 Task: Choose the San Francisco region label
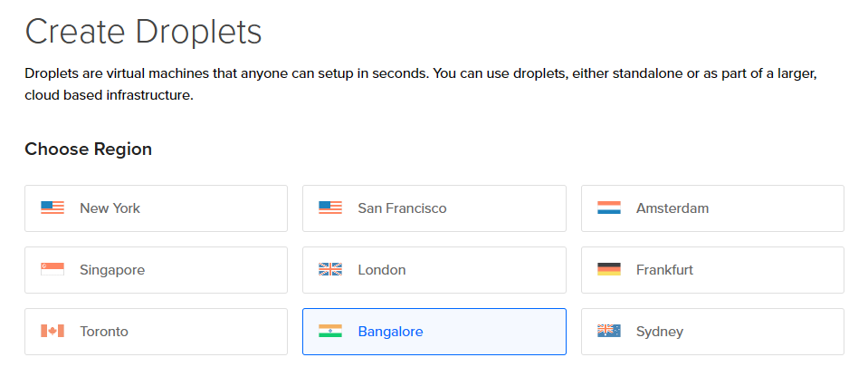tap(402, 208)
